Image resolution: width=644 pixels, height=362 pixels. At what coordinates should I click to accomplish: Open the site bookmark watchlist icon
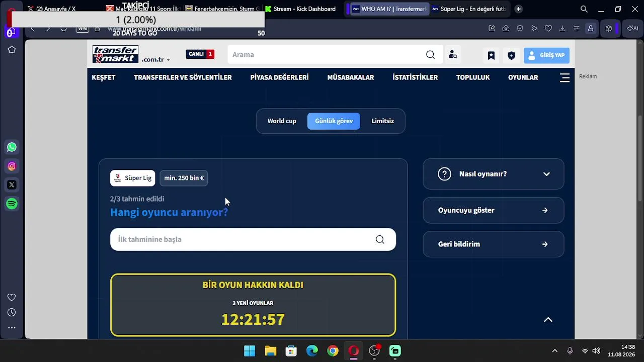pyautogui.click(x=491, y=55)
